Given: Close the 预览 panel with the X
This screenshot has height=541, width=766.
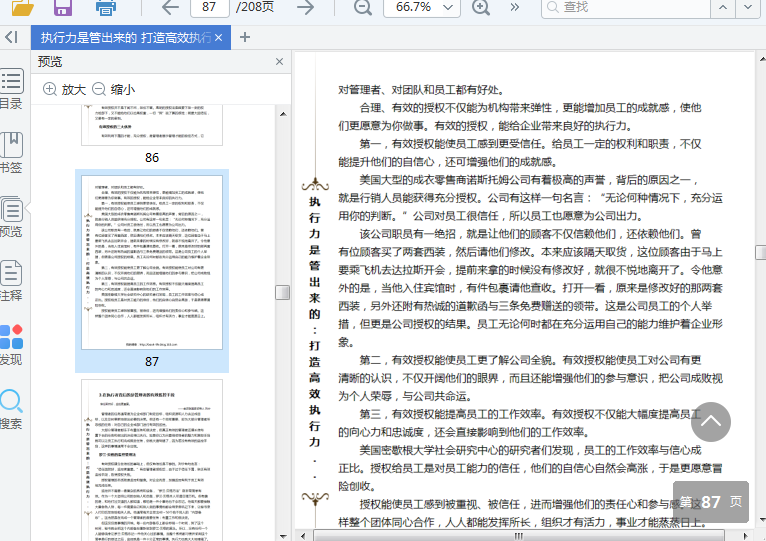Looking at the screenshot, I should point(280,62).
